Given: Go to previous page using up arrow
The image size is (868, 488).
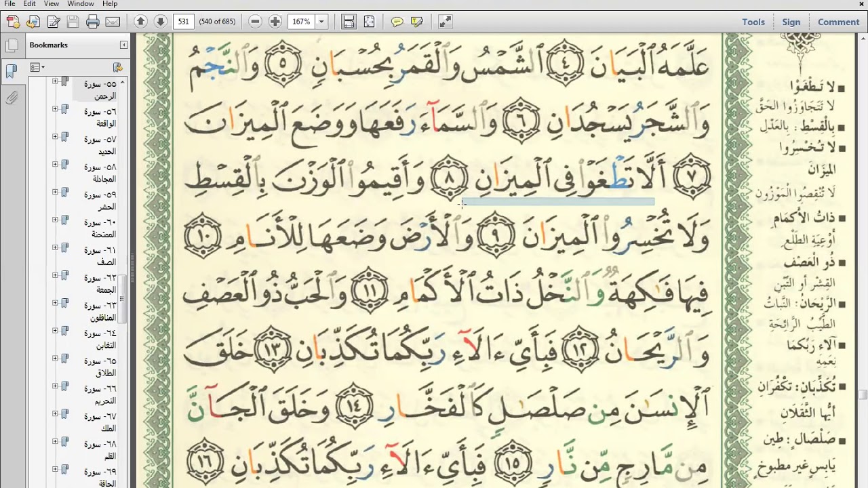Looking at the screenshot, I should pos(140,22).
